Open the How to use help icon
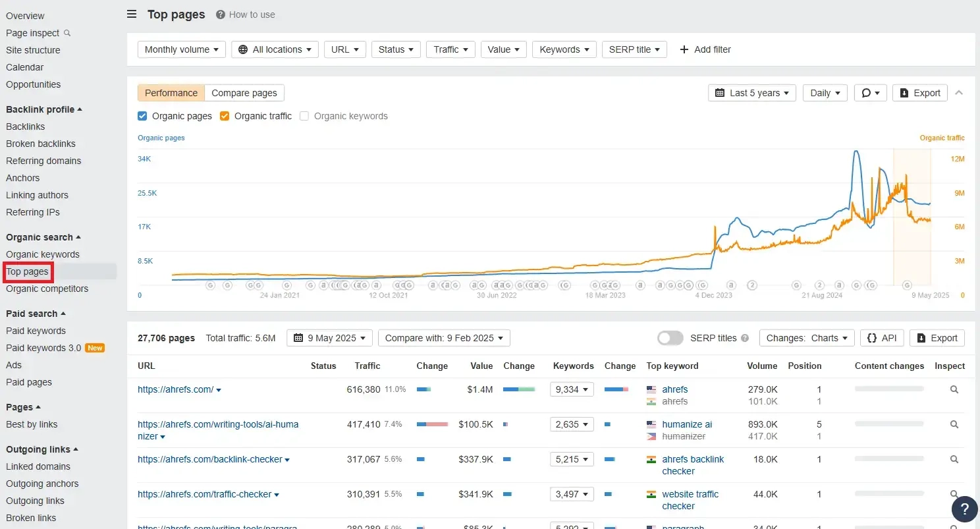The image size is (980, 529). coord(221,14)
